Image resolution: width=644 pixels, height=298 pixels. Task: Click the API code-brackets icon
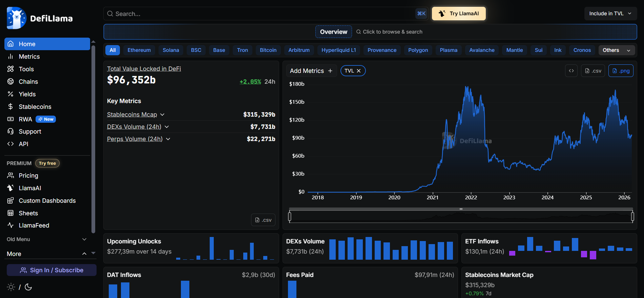tap(11, 144)
